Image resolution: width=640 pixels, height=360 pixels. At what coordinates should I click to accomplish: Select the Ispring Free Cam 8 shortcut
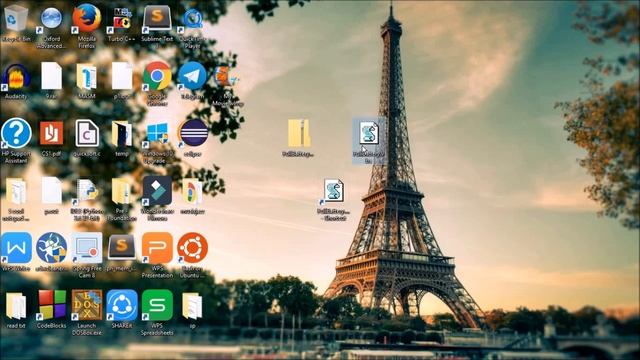[87, 248]
